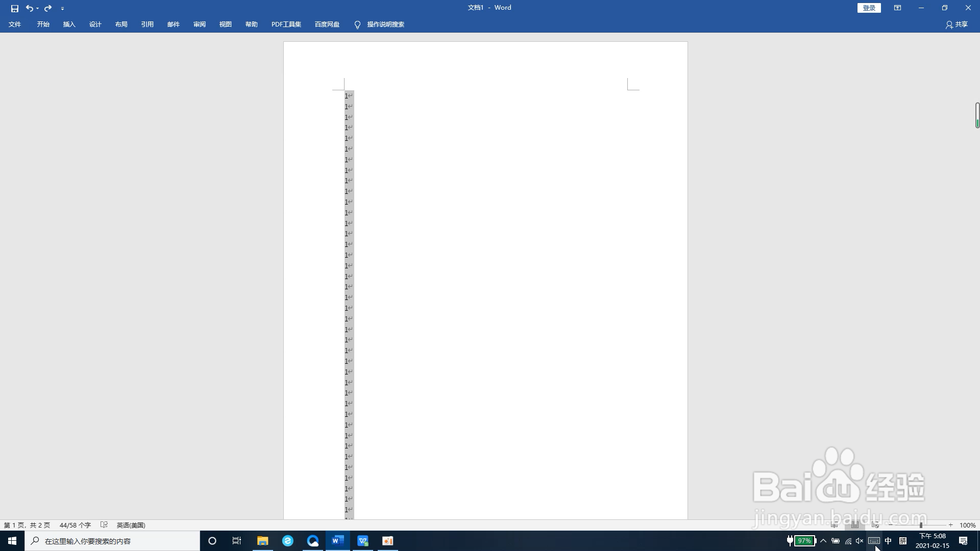Open File Explorer from the taskbar
The height and width of the screenshot is (551, 980).
[262, 541]
